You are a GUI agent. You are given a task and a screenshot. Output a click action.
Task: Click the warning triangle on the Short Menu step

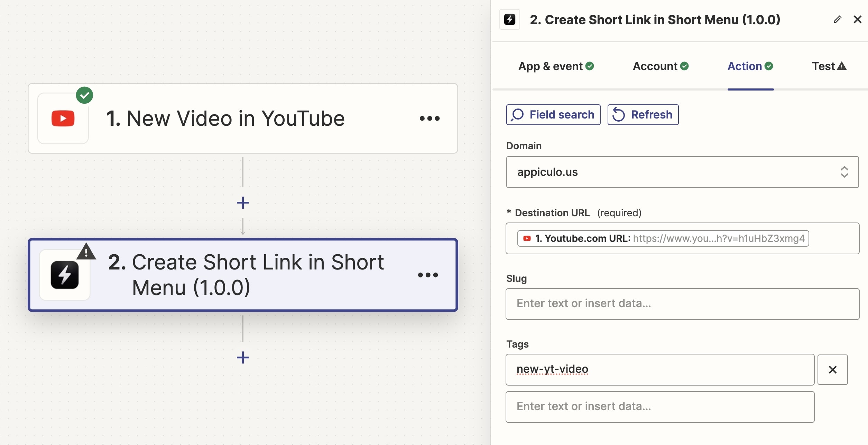point(86,252)
